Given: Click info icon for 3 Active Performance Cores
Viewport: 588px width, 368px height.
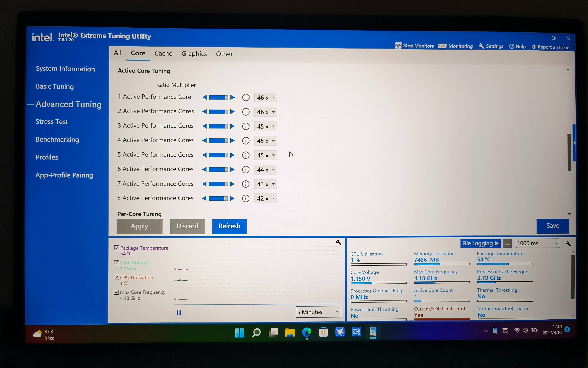Looking at the screenshot, I should pyautogui.click(x=246, y=126).
